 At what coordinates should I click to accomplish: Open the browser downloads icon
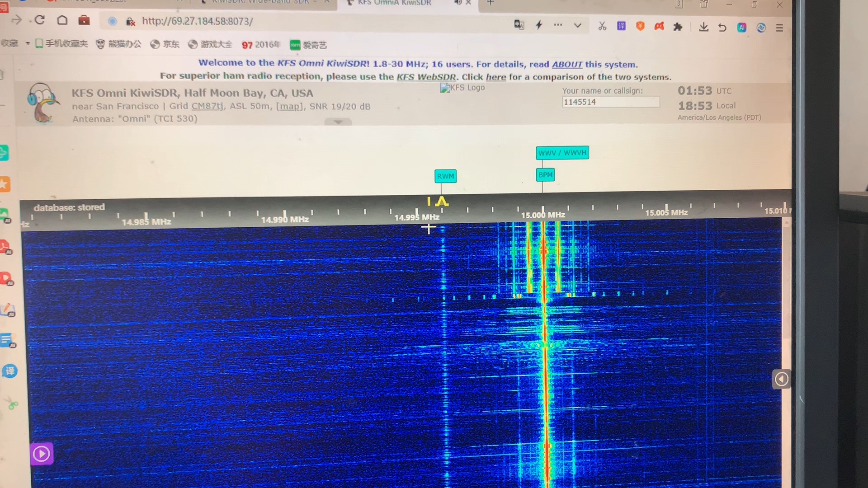(703, 27)
